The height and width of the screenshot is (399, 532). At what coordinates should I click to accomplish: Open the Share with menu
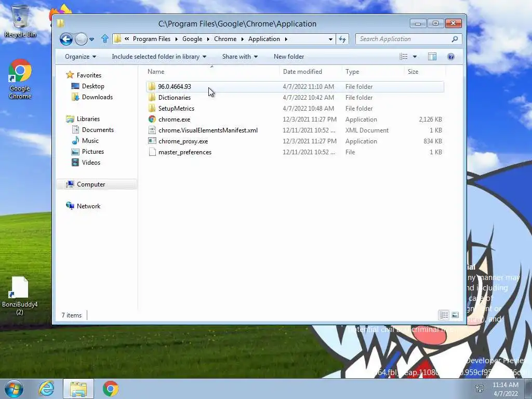[x=240, y=57]
